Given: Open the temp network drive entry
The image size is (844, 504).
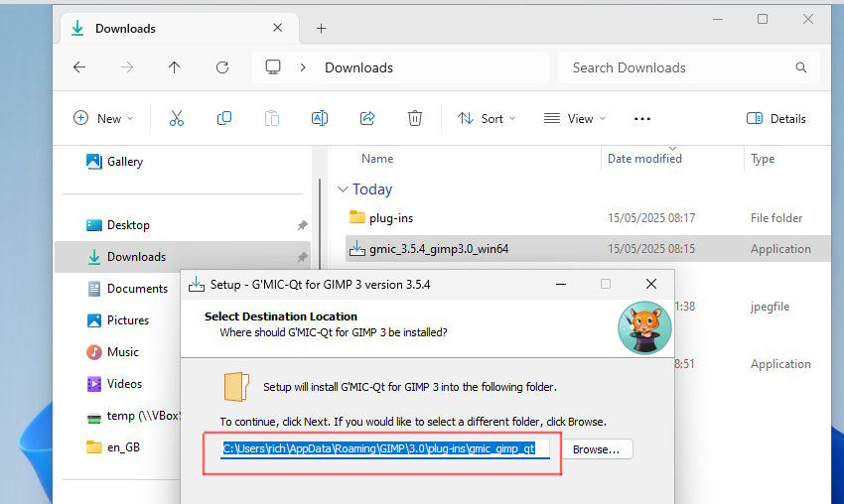Looking at the screenshot, I should [133, 416].
